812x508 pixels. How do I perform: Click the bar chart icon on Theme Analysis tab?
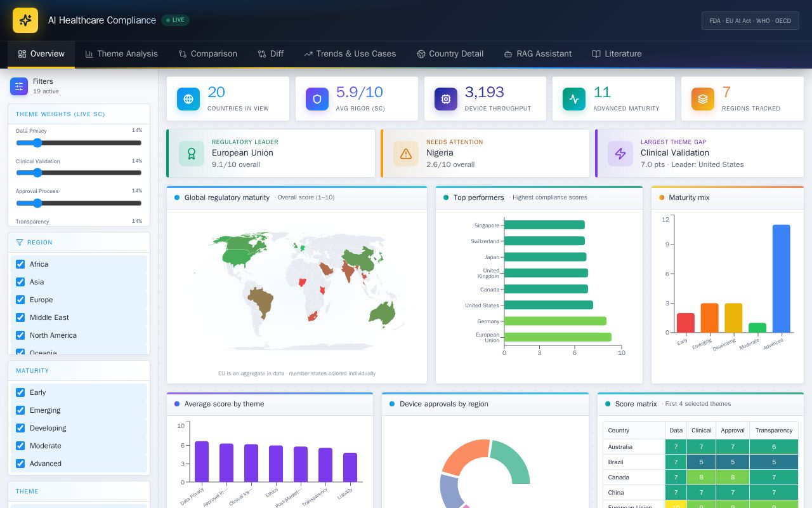click(89, 54)
